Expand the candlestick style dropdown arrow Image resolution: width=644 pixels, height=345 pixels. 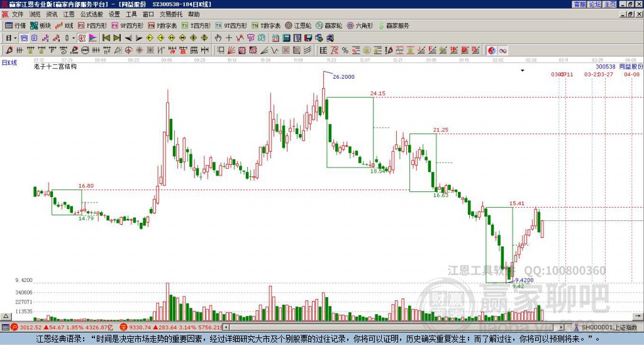point(74,38)
